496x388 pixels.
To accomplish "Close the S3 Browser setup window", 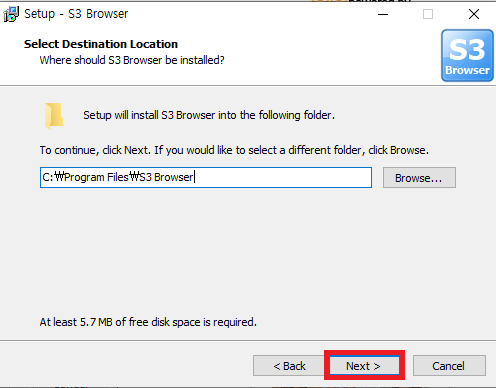I will pyautogui.click(x=474, y=14).
